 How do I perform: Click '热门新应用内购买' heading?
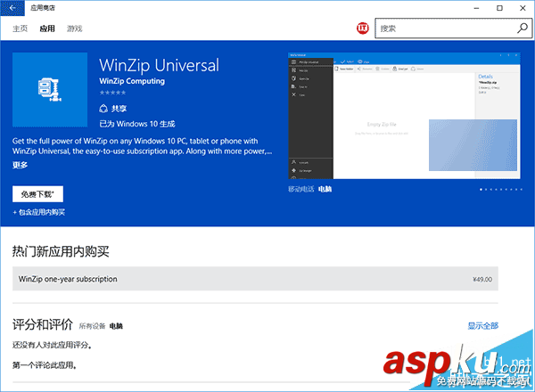pos(61,251)
